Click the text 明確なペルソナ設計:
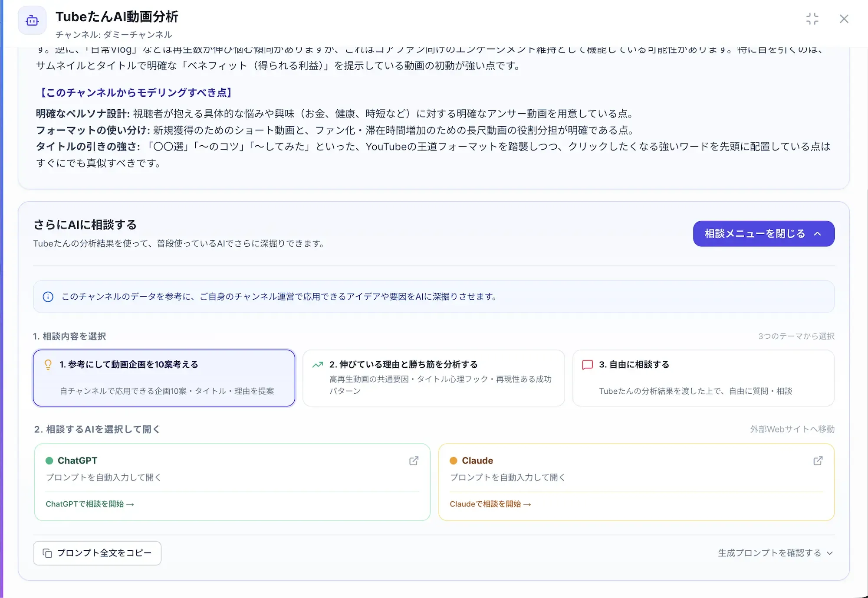The width and height of the screenshot is (868, 598). click(x=83, y=114)
